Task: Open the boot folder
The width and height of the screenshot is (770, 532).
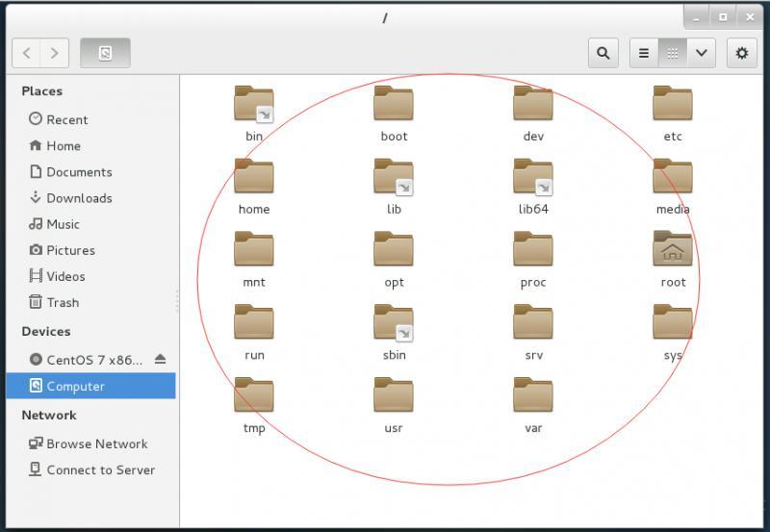Action: click(394, 104)
